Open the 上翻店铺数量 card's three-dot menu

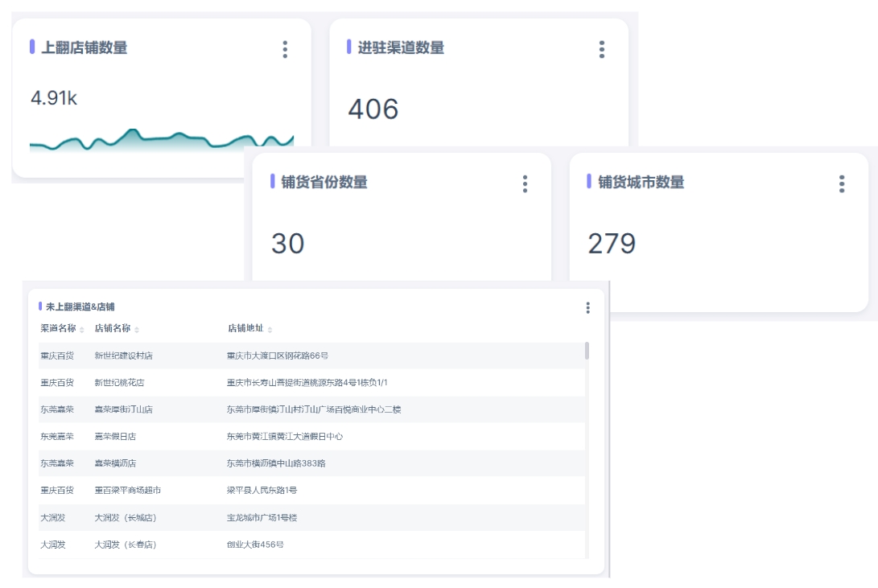pos(285,50)
